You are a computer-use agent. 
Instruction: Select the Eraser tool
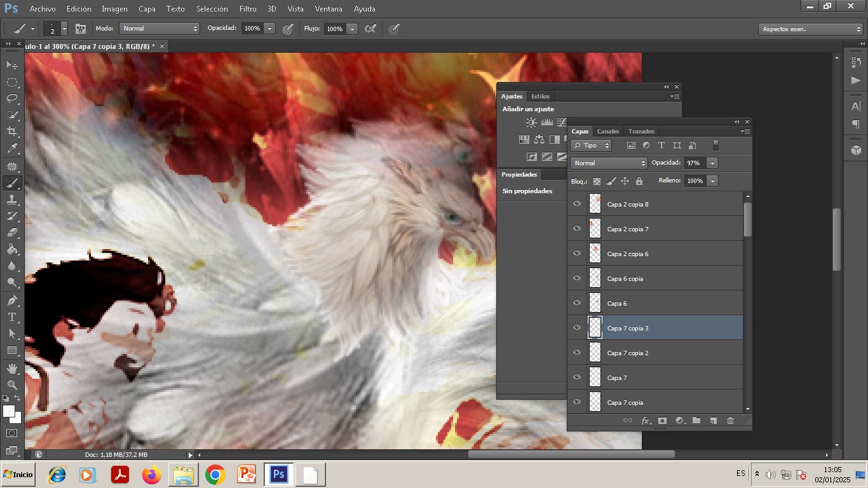coord(12,233)
